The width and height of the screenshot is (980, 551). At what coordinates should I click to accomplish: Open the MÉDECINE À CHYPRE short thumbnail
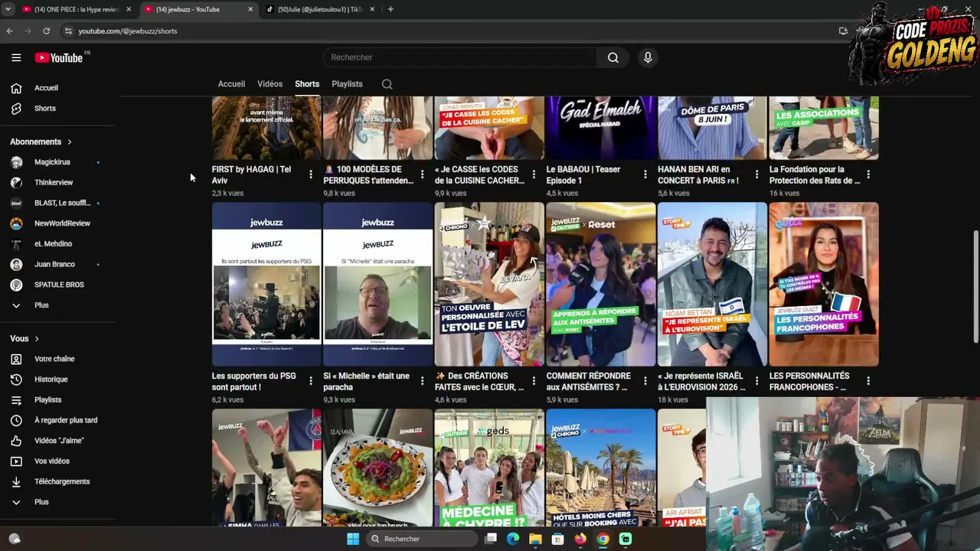489,468
